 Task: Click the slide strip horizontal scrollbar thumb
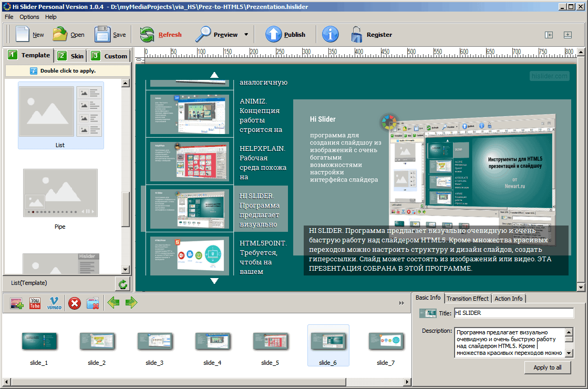point(178,382)
